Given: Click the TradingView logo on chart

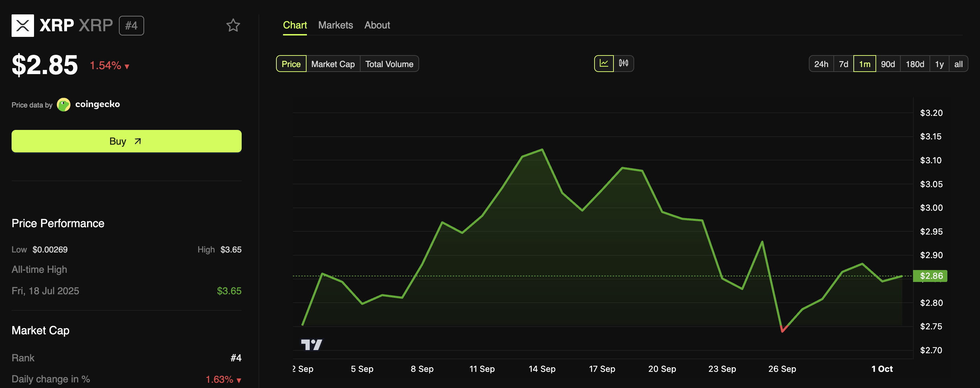Looking at the screenshot, I should 311,344.
